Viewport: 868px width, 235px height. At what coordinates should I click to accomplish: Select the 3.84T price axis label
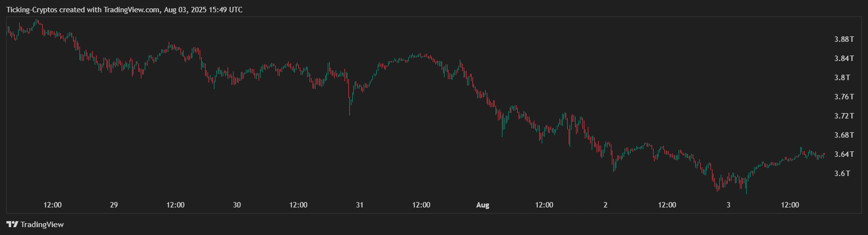(844, 59)
